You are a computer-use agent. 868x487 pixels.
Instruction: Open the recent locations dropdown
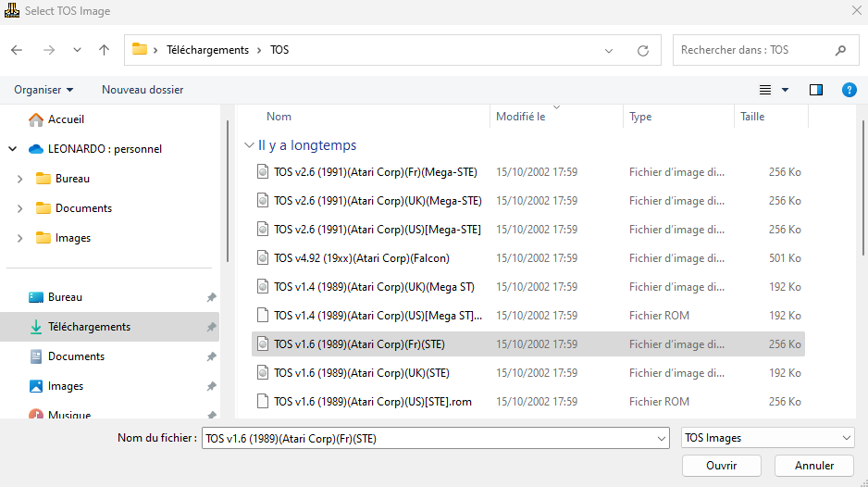77,50
